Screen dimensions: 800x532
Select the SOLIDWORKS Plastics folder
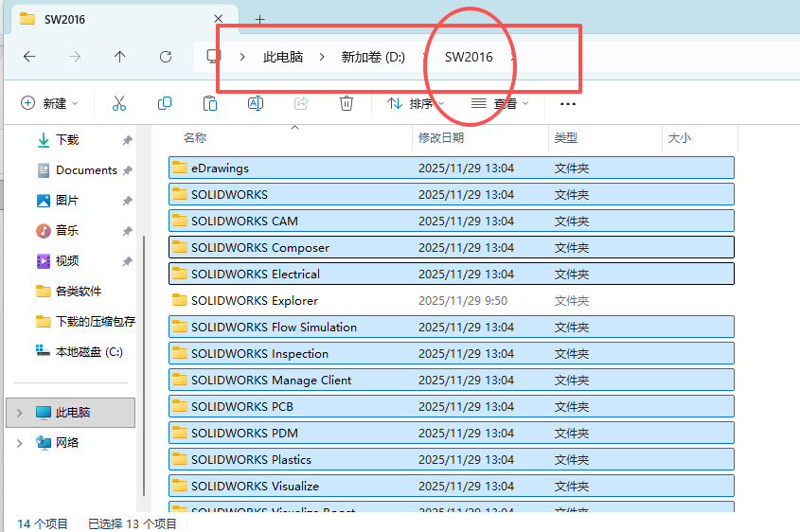(452, 459)
